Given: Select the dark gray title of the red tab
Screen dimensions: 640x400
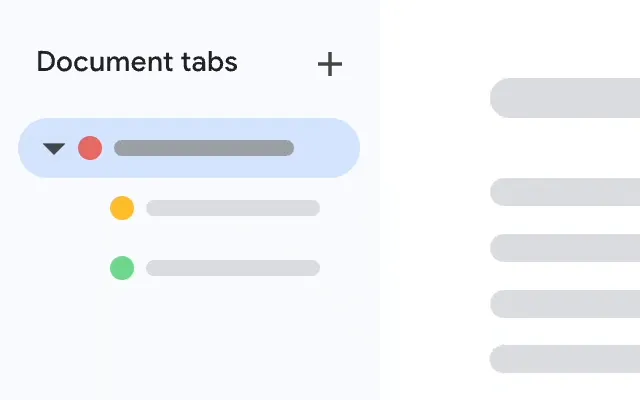Looking at the screenshot, I should point(204,148).
